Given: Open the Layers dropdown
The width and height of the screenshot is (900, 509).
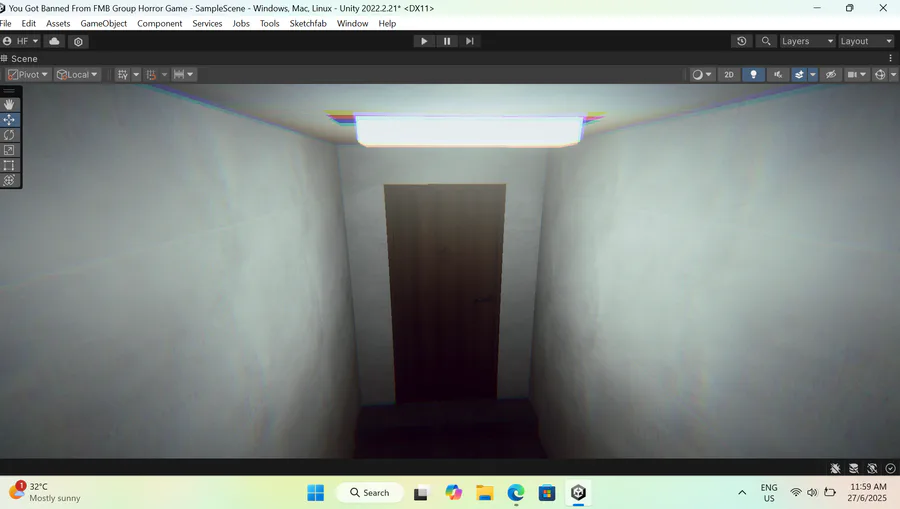Looking at the screenshot, I should [806, 41].
